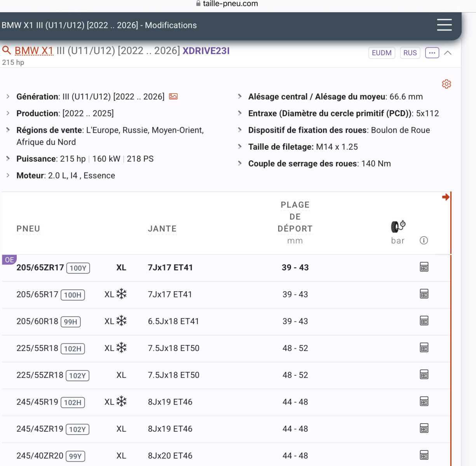
Task: Click the PNEU column header
Action: pyautogui.click(x=28, y=229)
